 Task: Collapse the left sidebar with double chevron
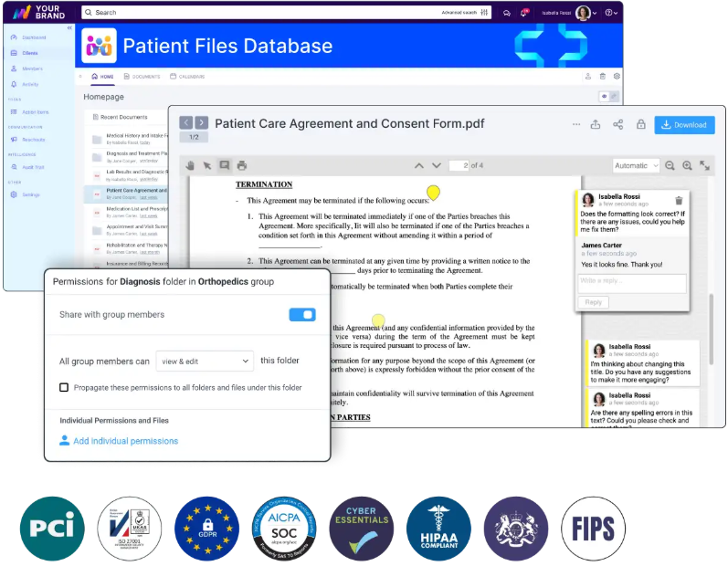tap(69, 27)
